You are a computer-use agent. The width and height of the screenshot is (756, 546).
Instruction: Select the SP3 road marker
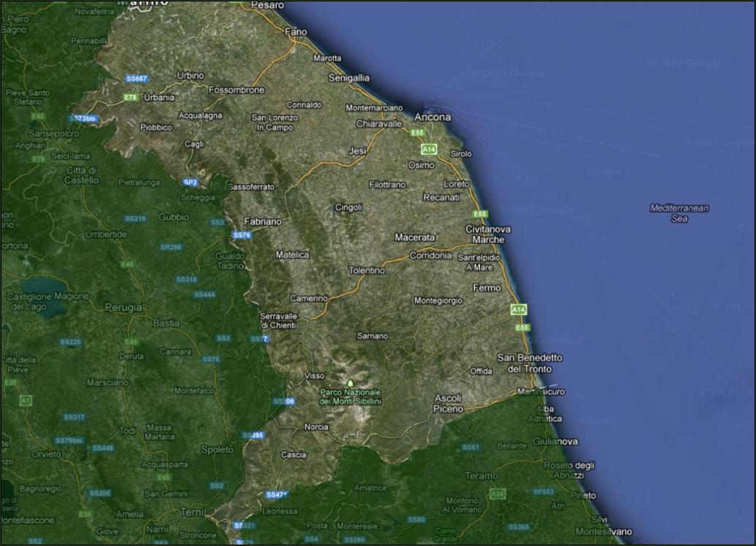[191, 182]
